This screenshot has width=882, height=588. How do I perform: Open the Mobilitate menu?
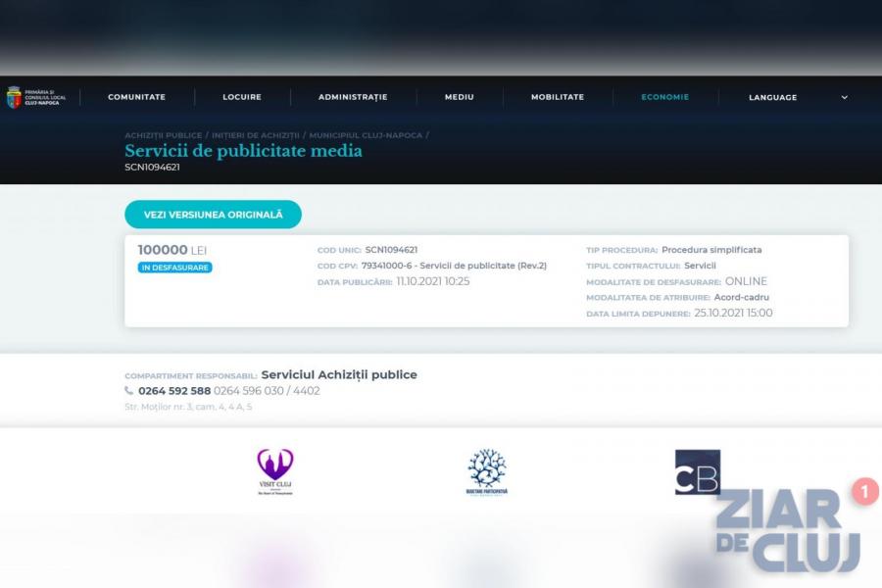[558, 97]
